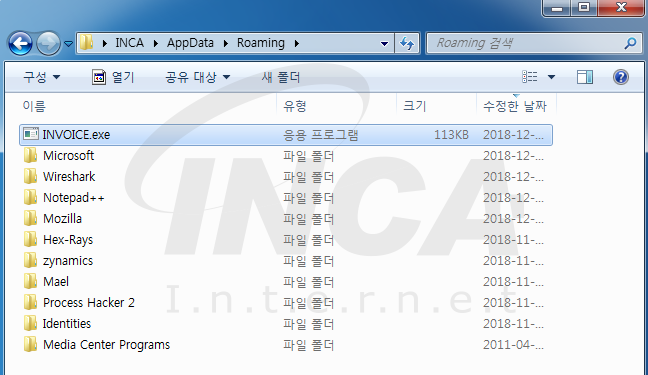Open the 공유 대상 menu

click(198, 77)
